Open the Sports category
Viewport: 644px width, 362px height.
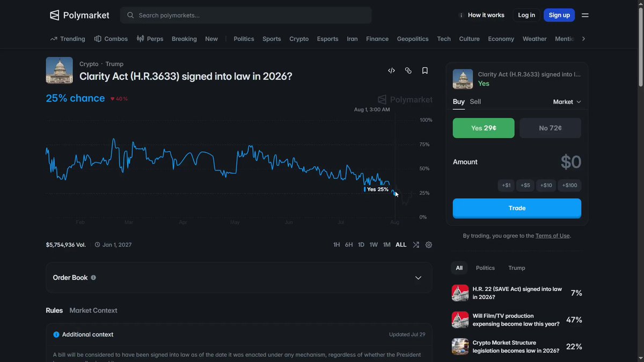point(272,39)
